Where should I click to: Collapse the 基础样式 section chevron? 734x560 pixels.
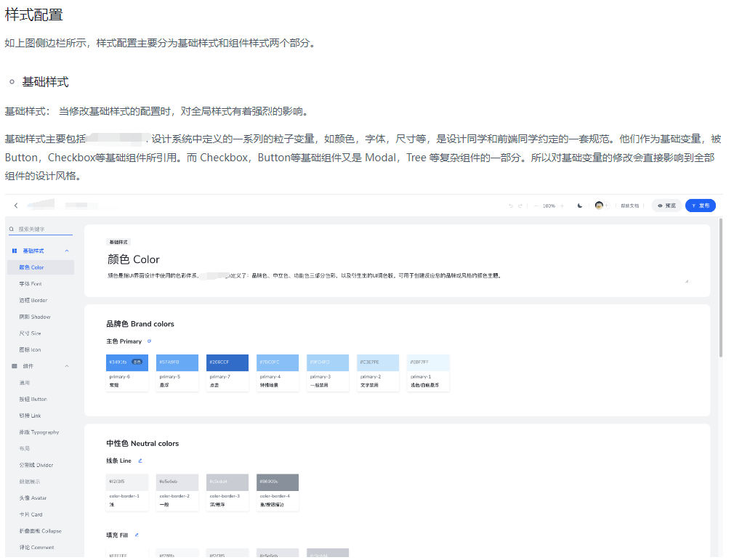click(x=67, y=251)
